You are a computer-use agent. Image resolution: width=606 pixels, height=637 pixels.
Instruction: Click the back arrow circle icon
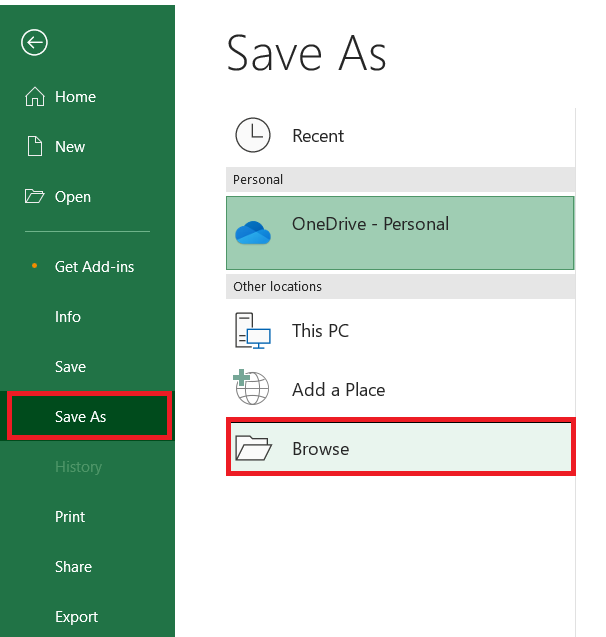click(x=34, y=42)
